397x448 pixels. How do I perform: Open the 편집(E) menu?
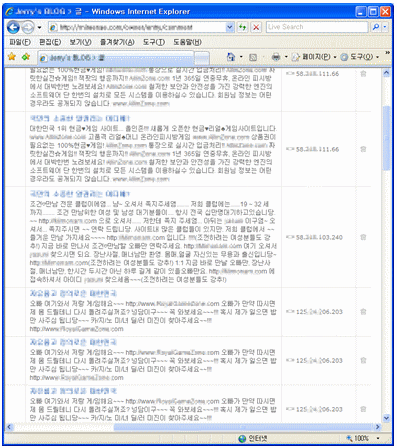point(50,42)
